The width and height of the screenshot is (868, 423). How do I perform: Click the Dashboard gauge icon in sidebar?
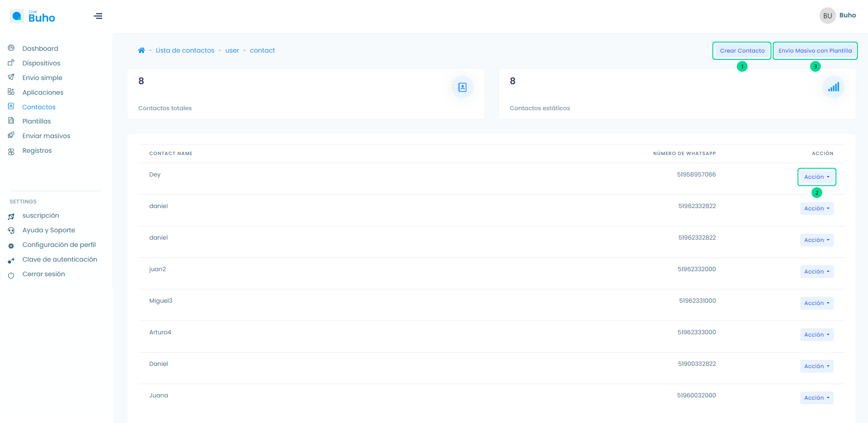(x=11, y=48)
